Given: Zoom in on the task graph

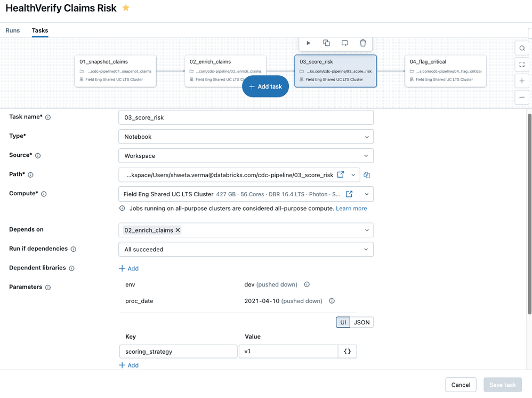Looking at the screenshot, I should (x=522, y=81).
